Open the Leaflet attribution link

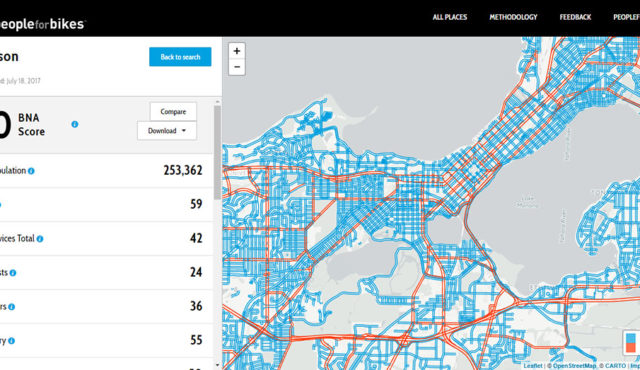[x=533, y=366]
